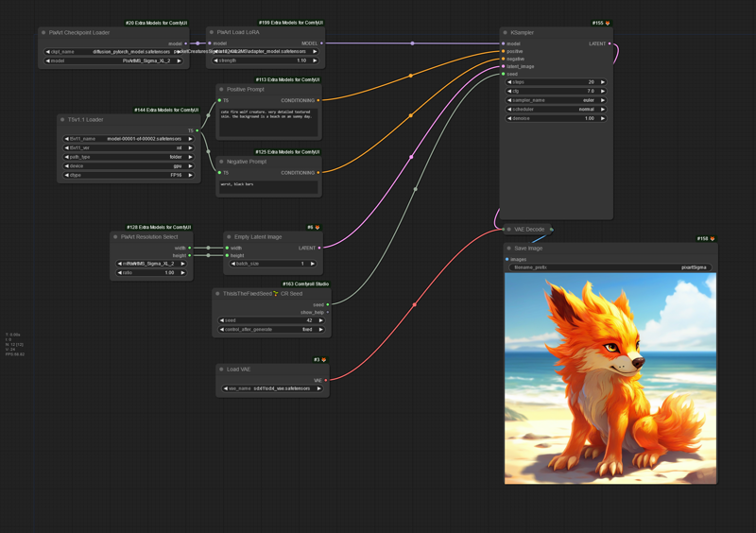The width and height of the screenshot is (756, 533).
Task: Click the fox badge icon next to #3
Action: click(323, 360)
